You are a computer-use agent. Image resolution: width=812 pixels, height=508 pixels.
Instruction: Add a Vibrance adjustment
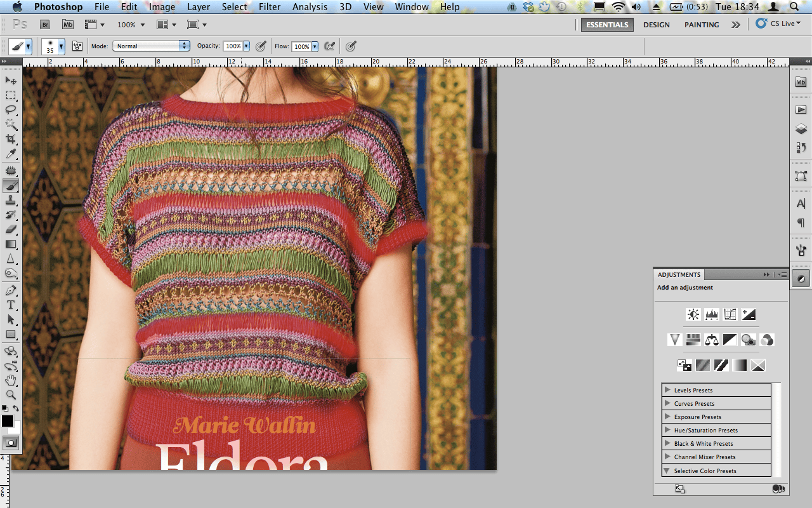(674, 340)
